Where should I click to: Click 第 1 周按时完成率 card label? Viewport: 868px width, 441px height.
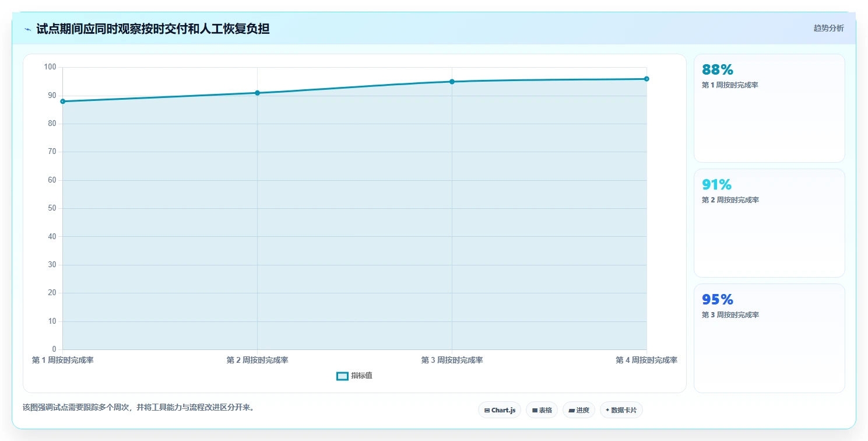(730, 85)
